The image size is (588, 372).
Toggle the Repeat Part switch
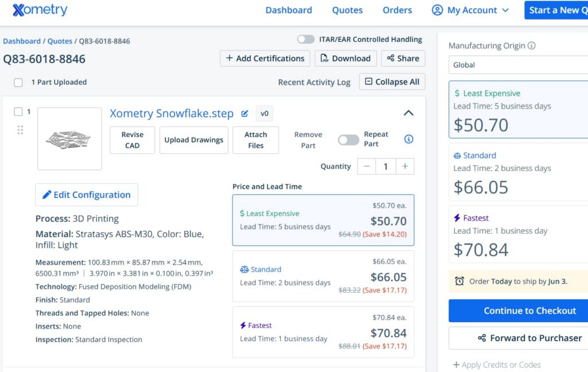pyautogui.click(x=349, y=139)
